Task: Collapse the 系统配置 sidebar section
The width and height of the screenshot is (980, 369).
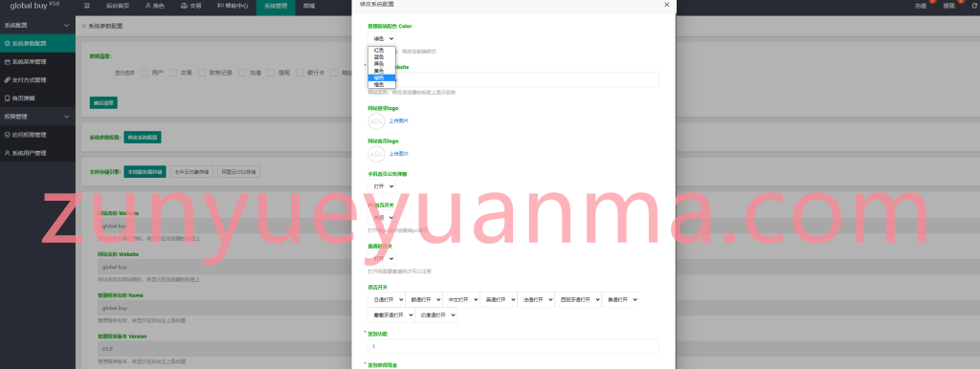Action: coord(67,26)
